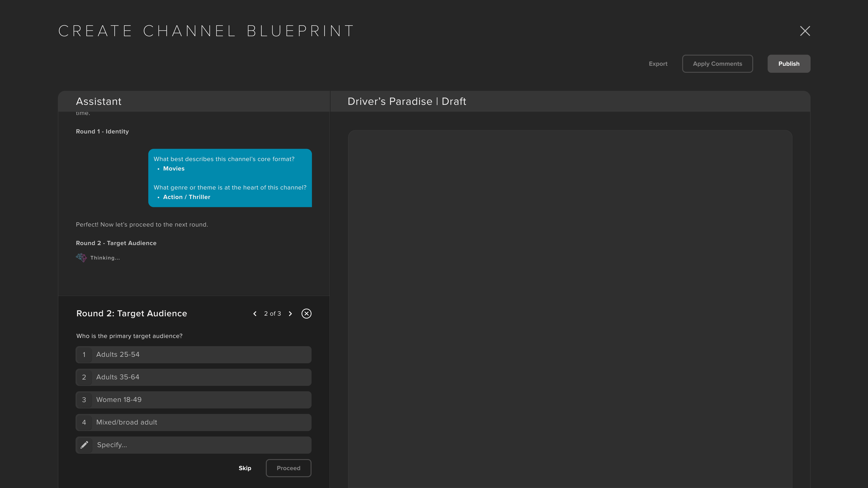Click the '2 of 3' page indicator
868x488 pixels.
pyautogui.click(x=272, y=314)
